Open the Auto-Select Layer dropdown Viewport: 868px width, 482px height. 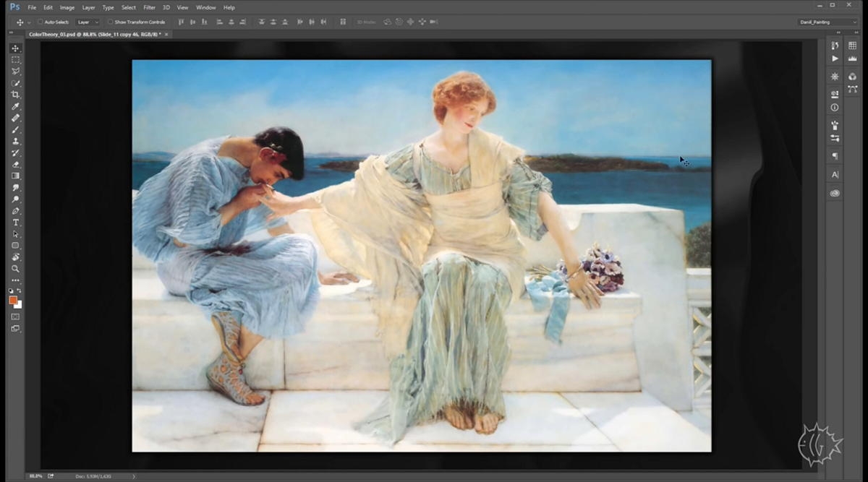click(88, 22)
